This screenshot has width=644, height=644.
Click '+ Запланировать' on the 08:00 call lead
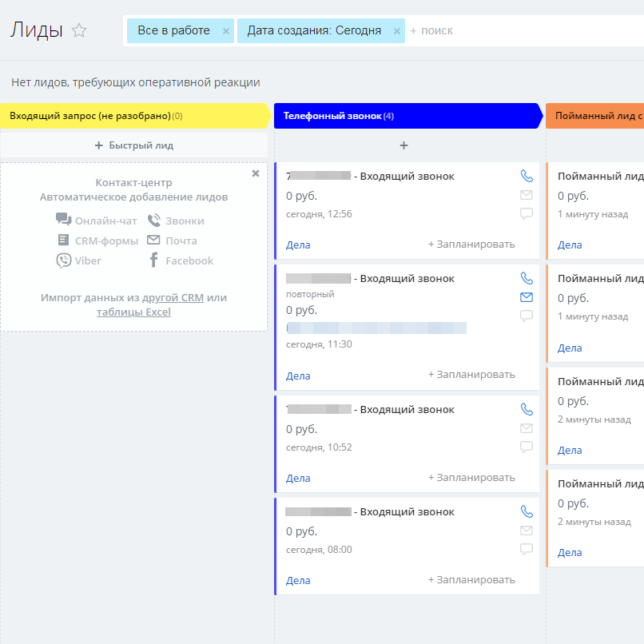pos(471,580)
